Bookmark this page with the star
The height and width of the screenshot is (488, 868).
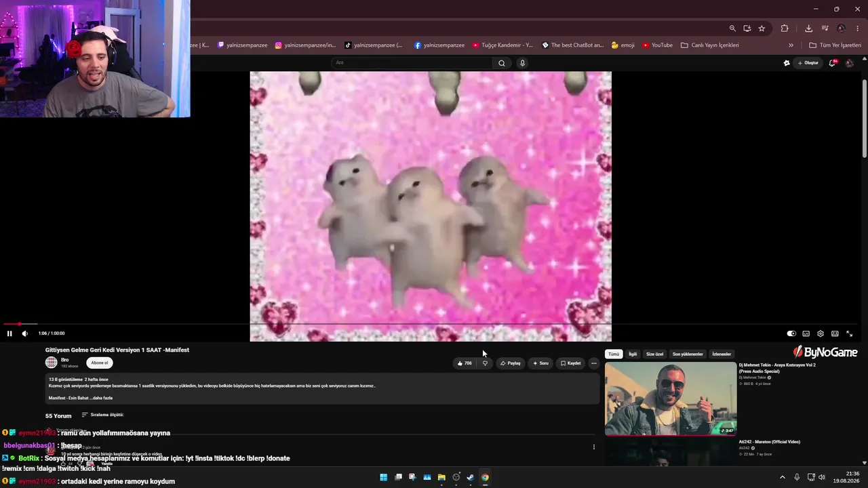click(x=762, y=28)
